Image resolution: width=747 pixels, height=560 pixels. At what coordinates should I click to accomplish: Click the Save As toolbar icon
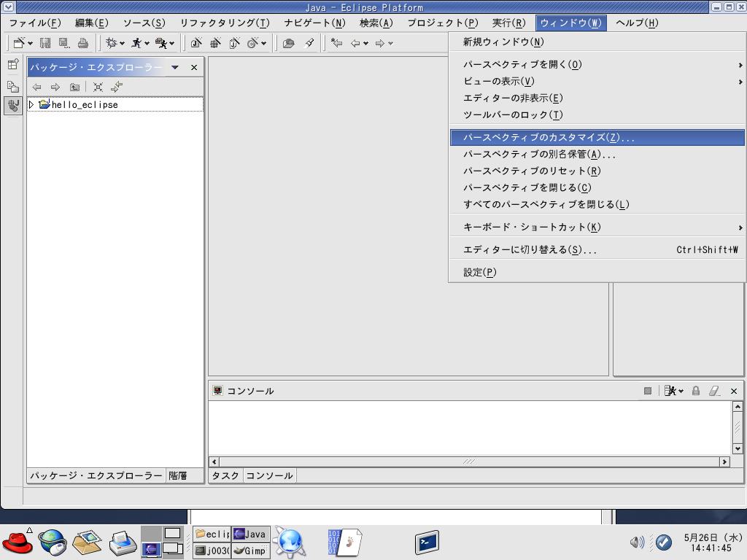click(64, 43)
